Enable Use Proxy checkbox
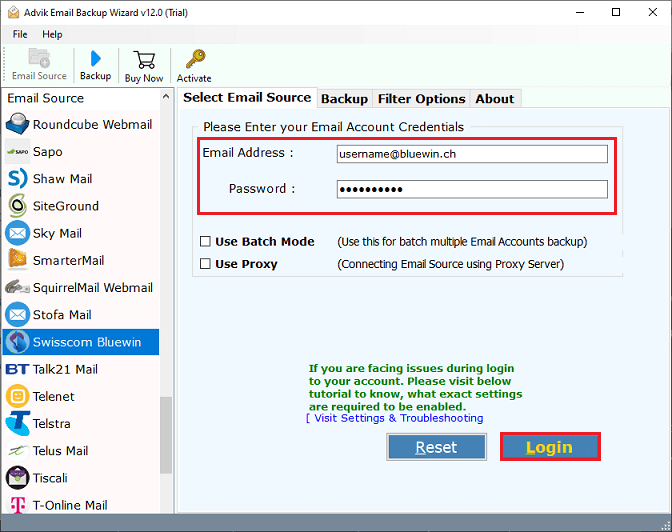 click(205, 264)
